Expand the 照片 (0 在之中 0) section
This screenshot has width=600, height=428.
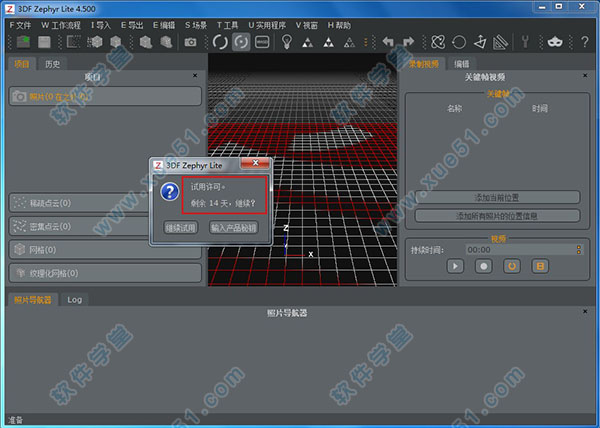point(105,96)
